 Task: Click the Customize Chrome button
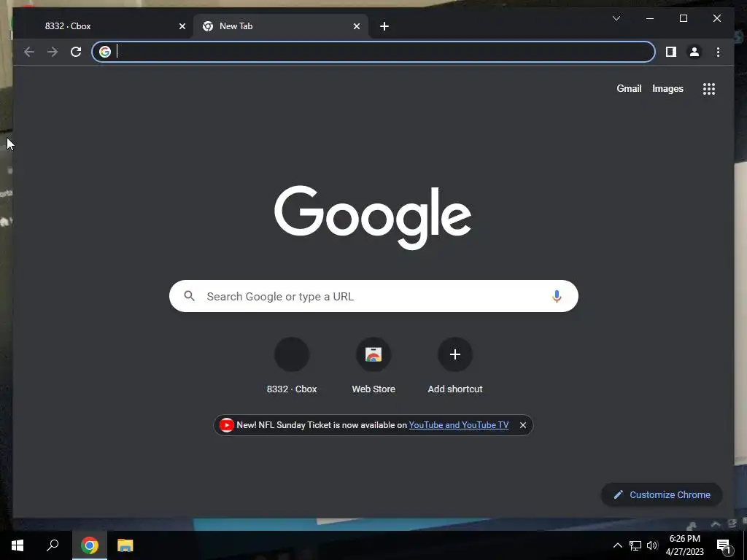[x=662, y=495]
